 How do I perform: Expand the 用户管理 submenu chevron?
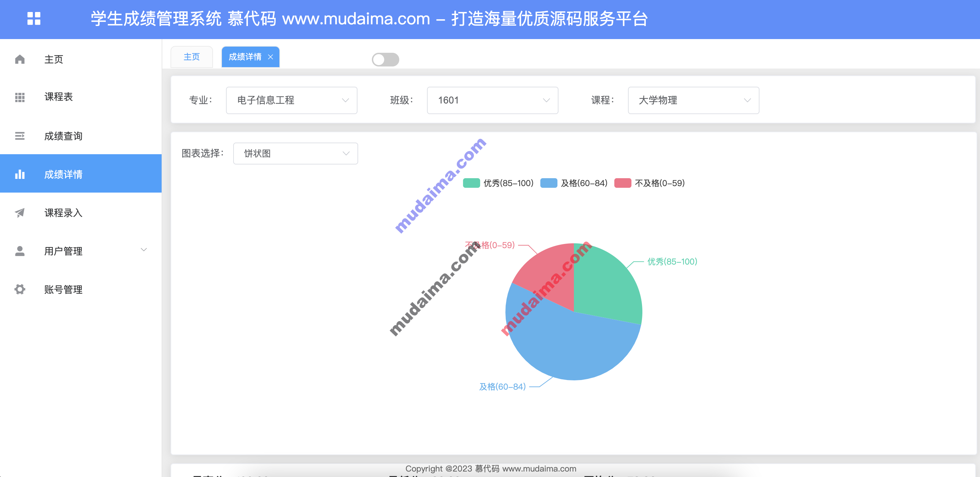tap(144, 250)
